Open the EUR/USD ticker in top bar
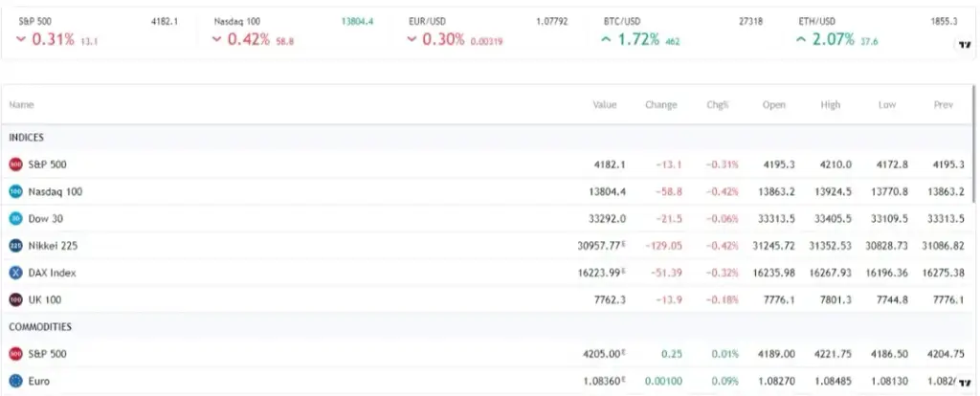Screen dimensions: 980x396 (487, 31)
